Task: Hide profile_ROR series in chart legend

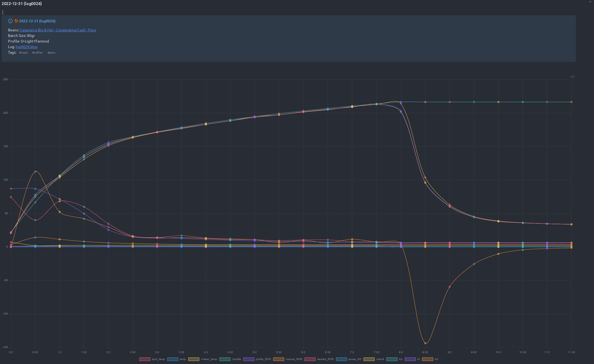Action: tap(249, 359)
